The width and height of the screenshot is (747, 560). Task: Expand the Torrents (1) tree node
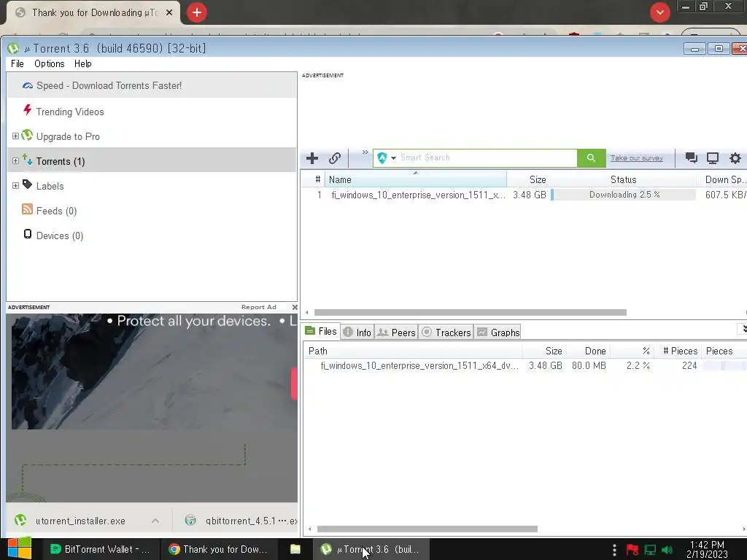15,161
